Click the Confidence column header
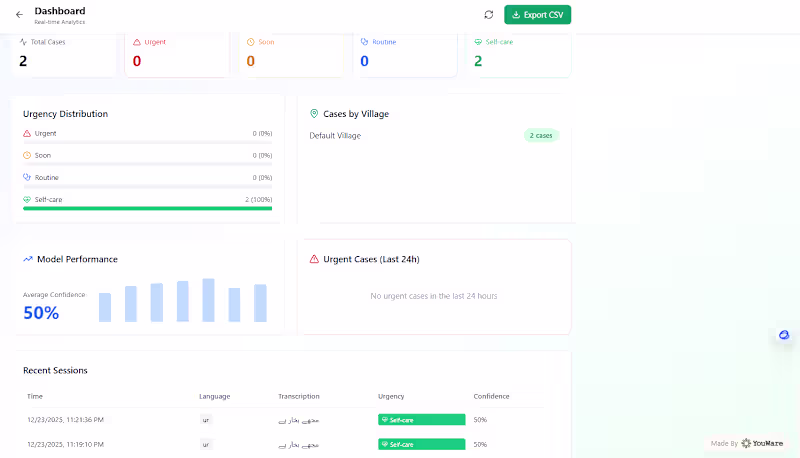The width and height of the screenshot is (800, 458). 491,396
